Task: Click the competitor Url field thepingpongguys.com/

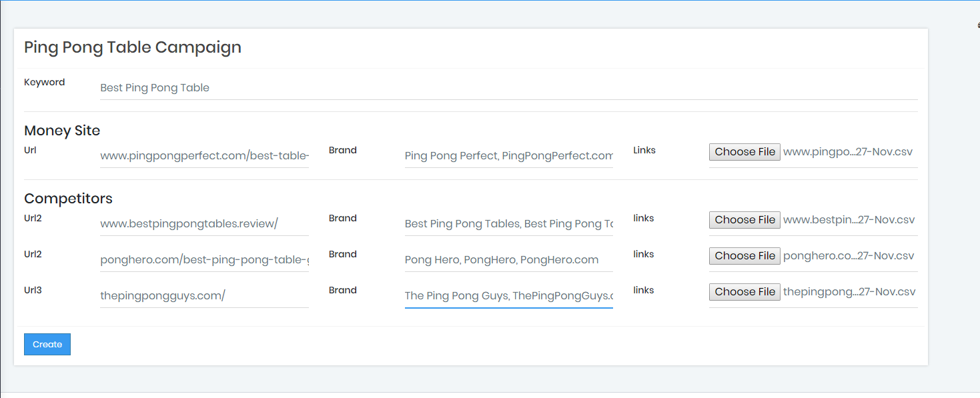Action: tap(204, 296)
